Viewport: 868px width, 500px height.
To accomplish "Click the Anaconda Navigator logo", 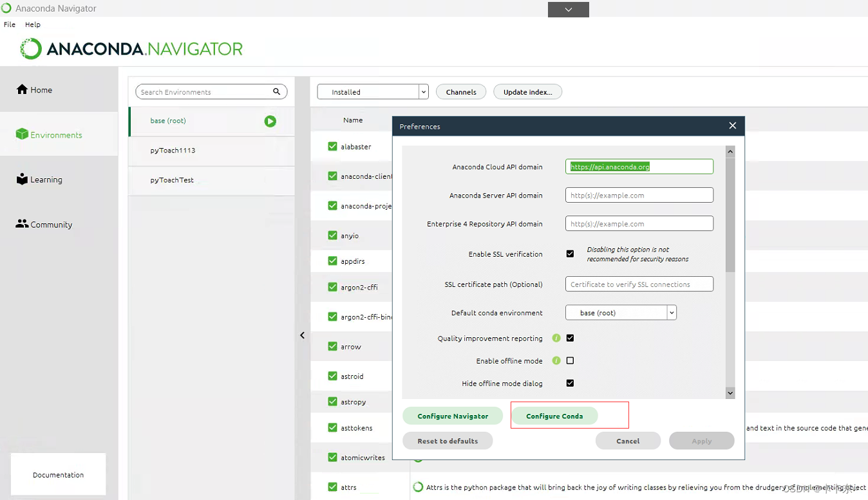I will 132,48.
